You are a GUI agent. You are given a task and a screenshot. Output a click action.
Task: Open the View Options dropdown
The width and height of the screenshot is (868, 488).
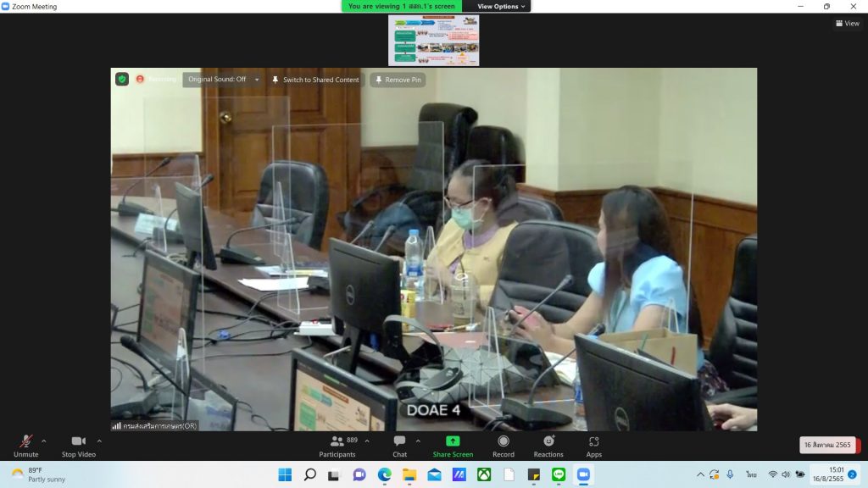[501, 6]
